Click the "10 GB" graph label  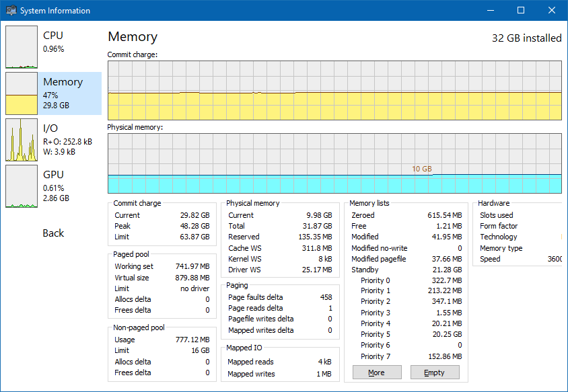coord(422,169)
